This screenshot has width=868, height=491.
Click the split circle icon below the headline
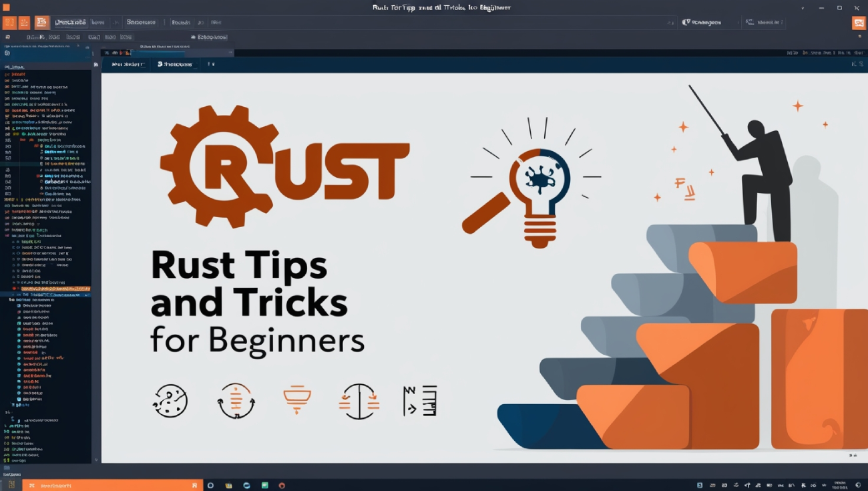359,401
